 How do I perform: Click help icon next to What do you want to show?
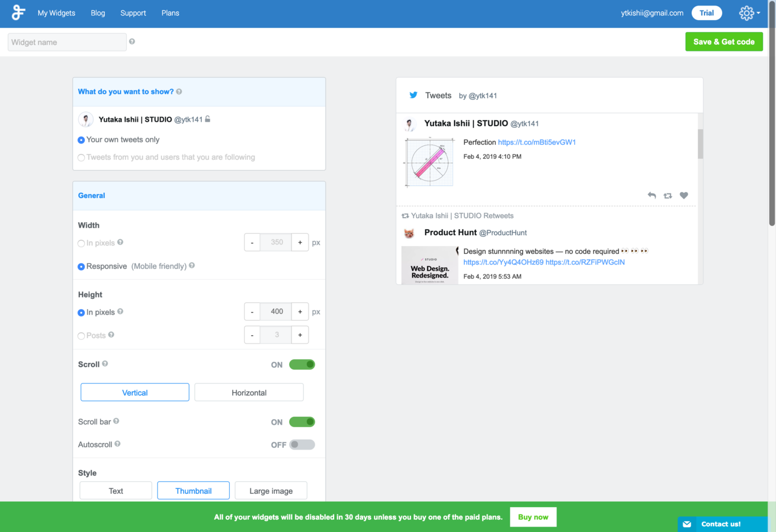[179, 91]
